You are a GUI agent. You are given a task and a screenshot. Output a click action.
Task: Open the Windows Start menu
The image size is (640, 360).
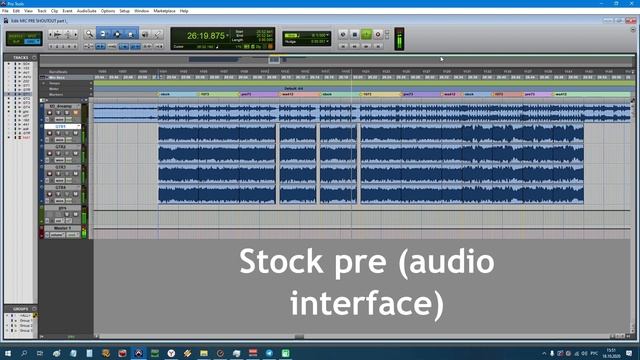(7, 353)
